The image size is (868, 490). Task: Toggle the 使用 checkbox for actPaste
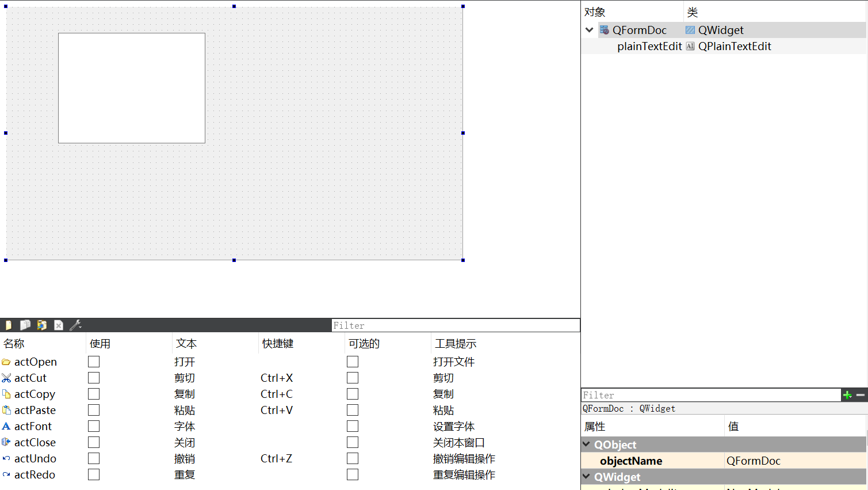(x=94, y=410)
